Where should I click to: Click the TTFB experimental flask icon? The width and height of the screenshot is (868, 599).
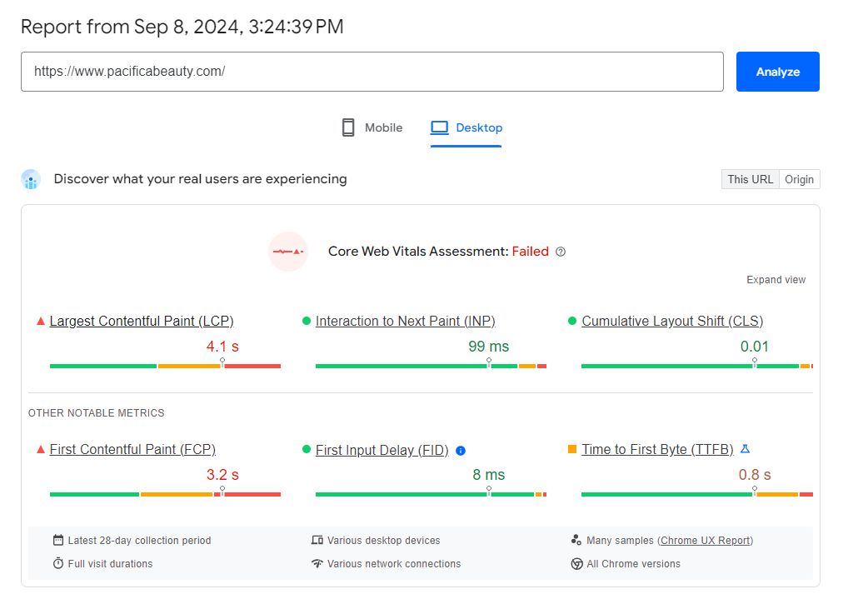[746, 449]
